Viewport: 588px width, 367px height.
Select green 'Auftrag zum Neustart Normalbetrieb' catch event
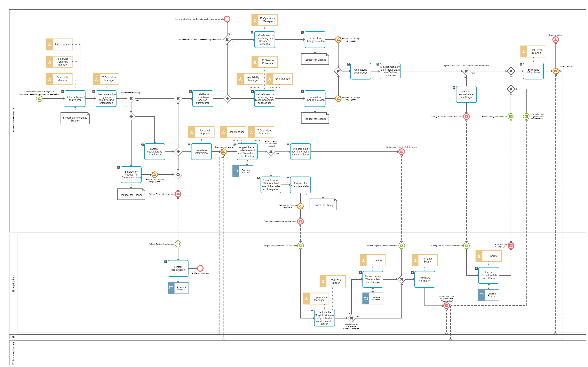pyautogui.click(x=466, y=246)
